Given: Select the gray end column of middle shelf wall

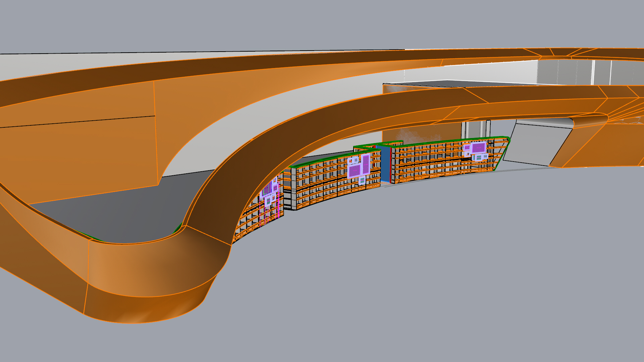Looking at the screenshot, I should pyautogui.click(x=294, y=188).
